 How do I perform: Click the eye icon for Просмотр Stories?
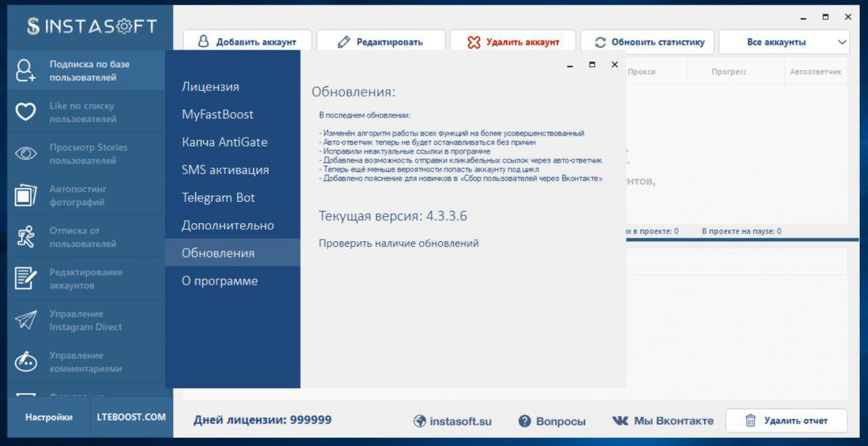coord(26,154)
